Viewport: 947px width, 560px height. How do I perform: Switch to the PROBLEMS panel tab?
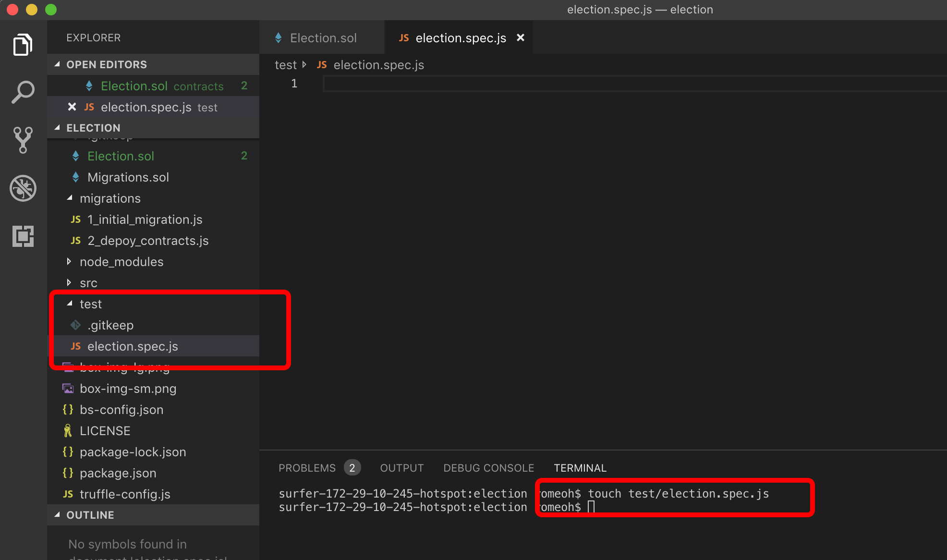pyautogui.click(x=307, y=468)
